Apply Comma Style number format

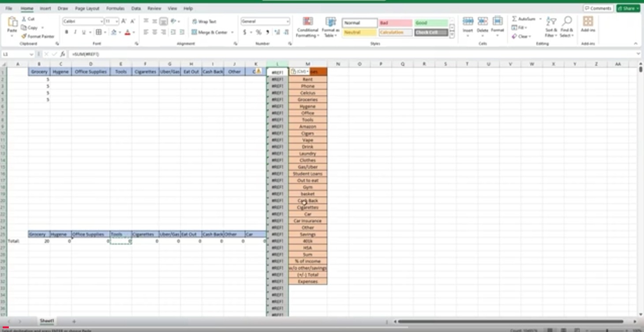click(x=267, y=32)
